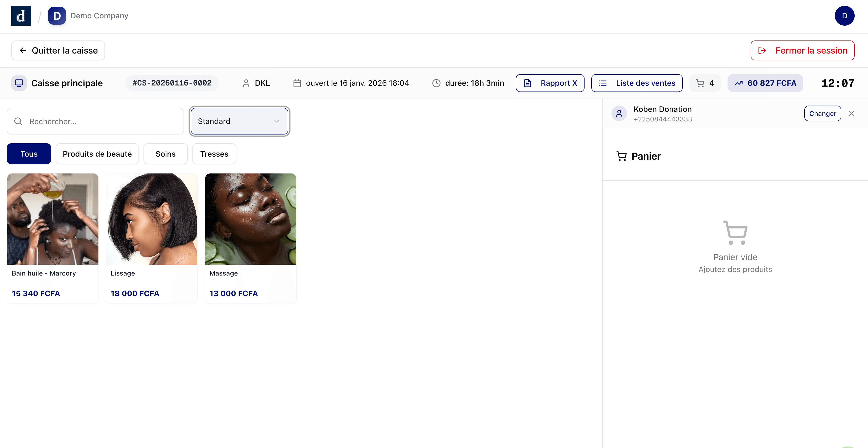
Task: Filter by Produits de beauté category
Action: pos(97,154)
